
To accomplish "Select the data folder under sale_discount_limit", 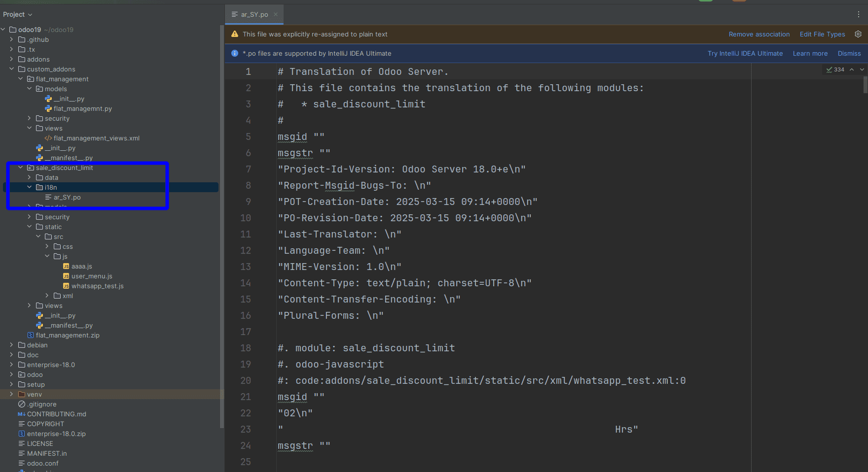I will click(x=51, y=177).
